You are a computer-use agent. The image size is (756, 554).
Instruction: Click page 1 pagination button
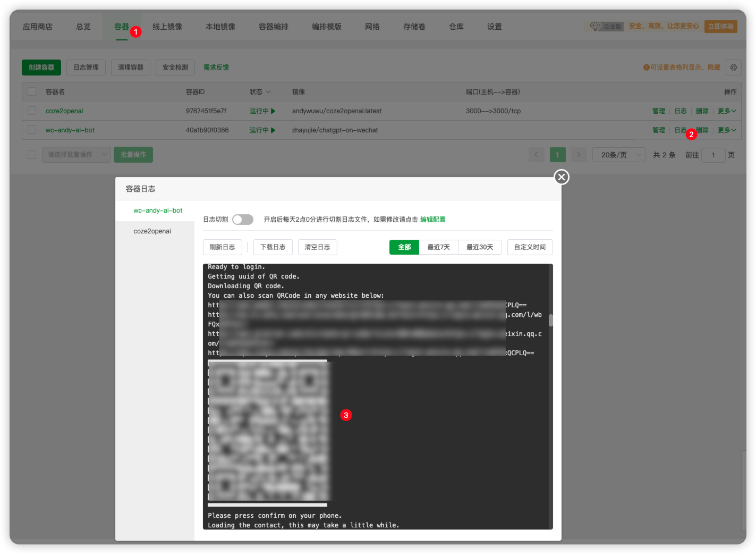[557, 155]
